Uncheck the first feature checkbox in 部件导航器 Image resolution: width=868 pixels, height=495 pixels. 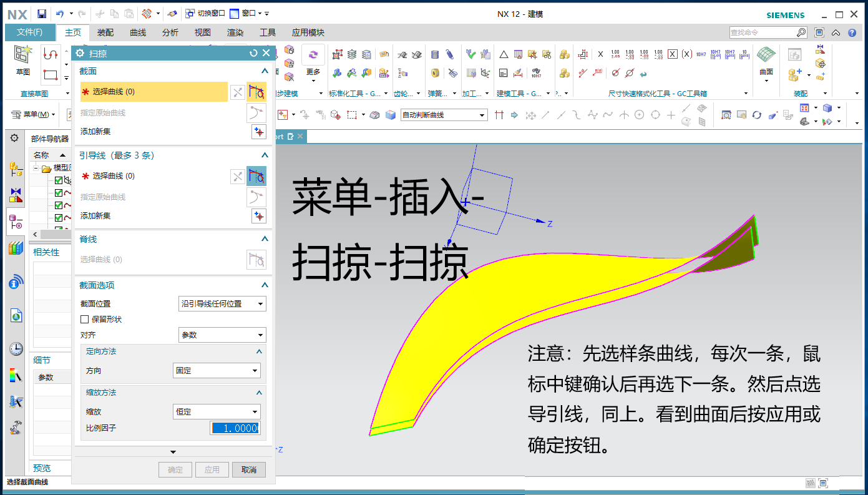pyautogui.click(x=59, y=180)
